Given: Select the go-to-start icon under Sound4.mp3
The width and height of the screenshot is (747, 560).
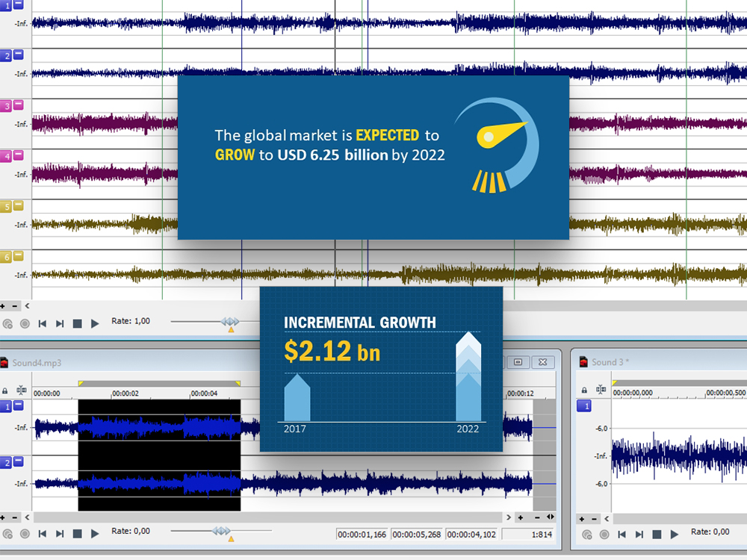Looking at the screenshot, I should 42,533.
